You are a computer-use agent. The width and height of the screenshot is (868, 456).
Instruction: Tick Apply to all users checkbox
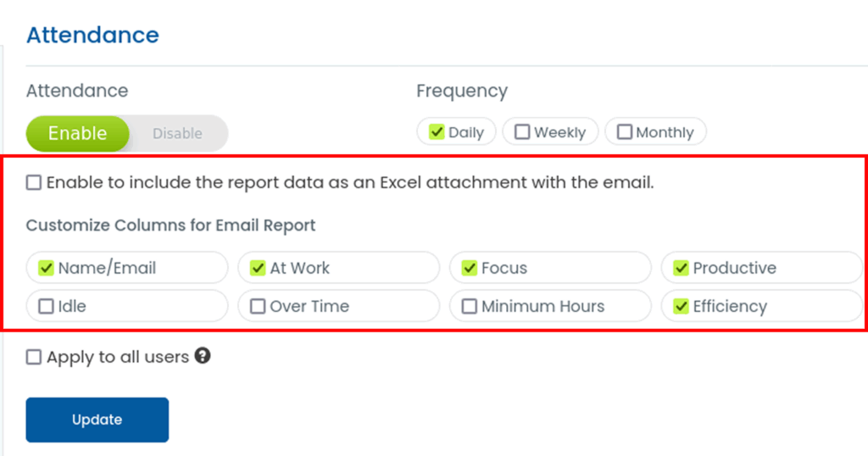34,357
